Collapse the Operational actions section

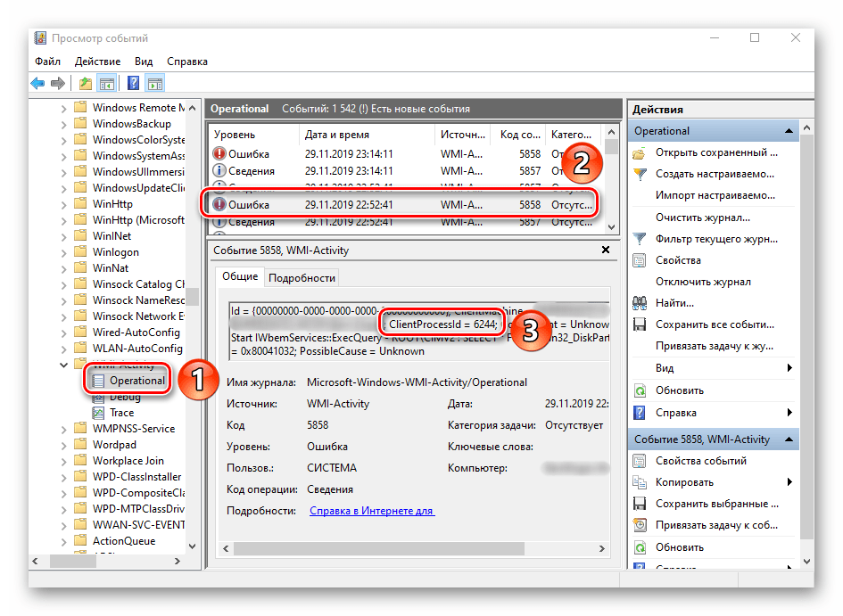point(789,131)
